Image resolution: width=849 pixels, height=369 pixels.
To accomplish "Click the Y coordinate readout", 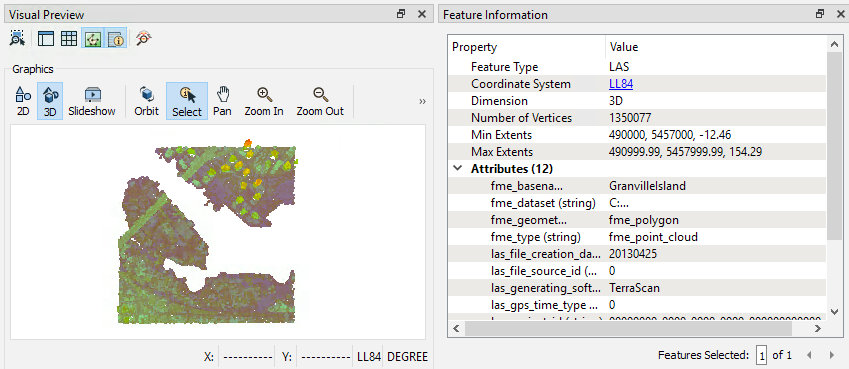I will pyautogui.click(x=325, y=357).
